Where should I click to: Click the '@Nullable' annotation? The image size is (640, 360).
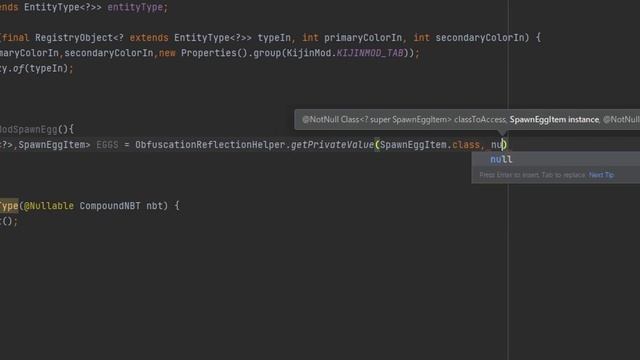coord(49,206)
